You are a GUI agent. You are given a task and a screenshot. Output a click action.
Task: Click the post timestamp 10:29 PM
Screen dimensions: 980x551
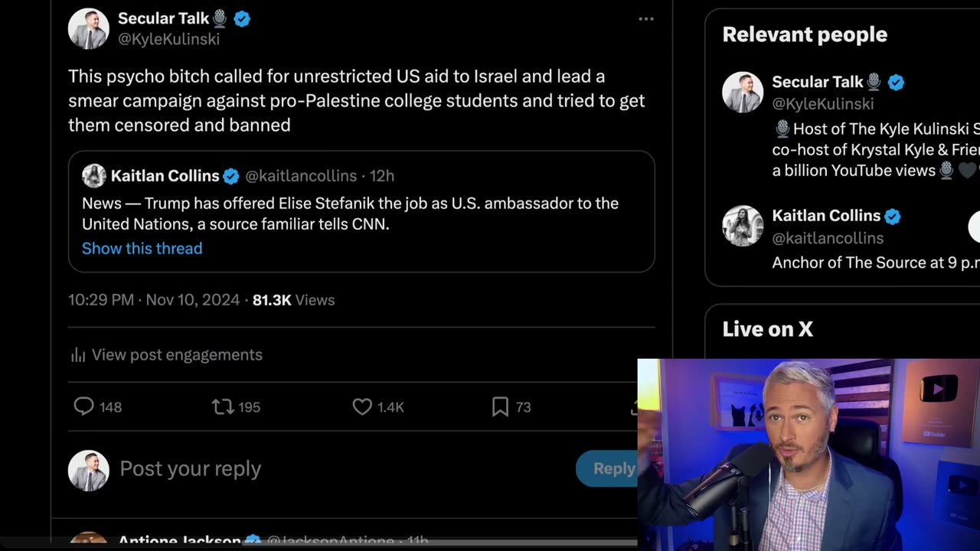[101, 300]
